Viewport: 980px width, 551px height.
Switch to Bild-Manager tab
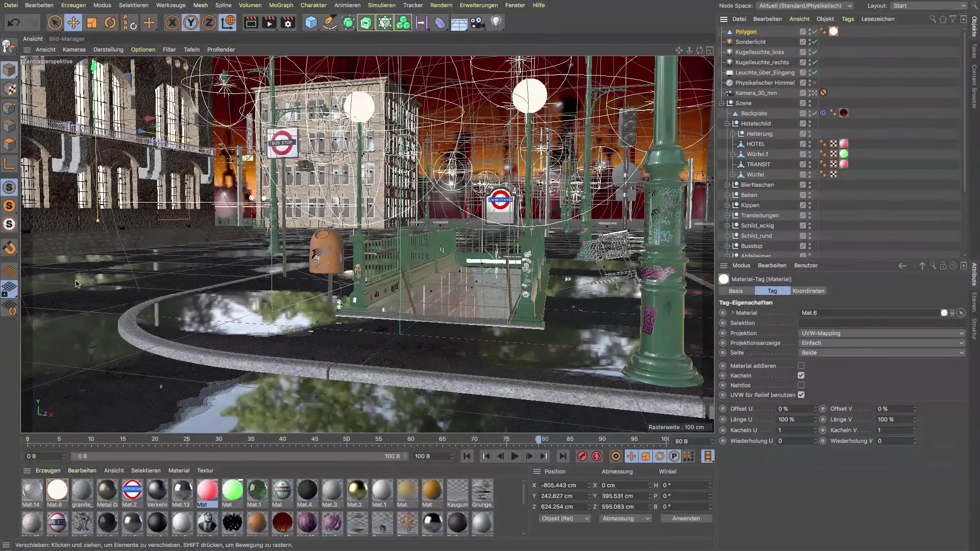(x=67, y=39)
